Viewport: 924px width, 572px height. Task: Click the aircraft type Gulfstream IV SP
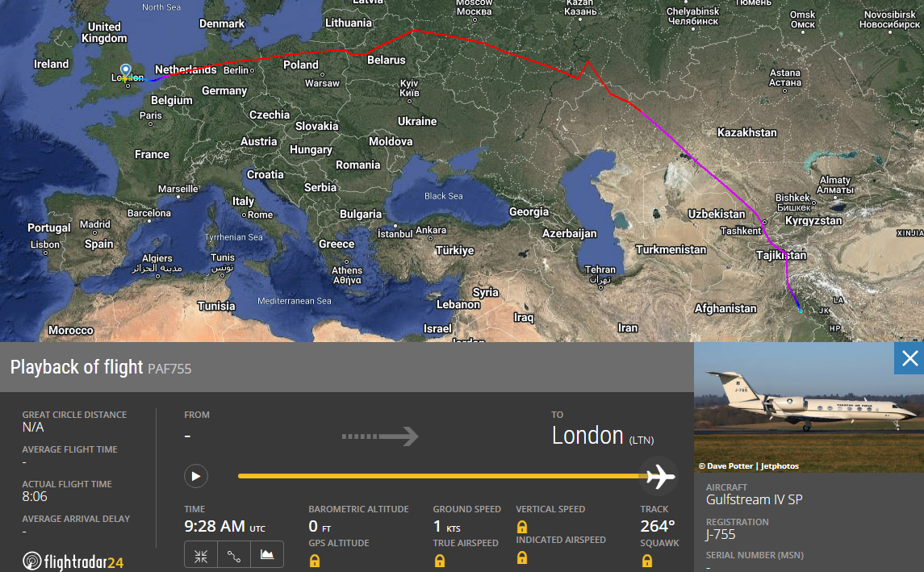tap(755, 499)
